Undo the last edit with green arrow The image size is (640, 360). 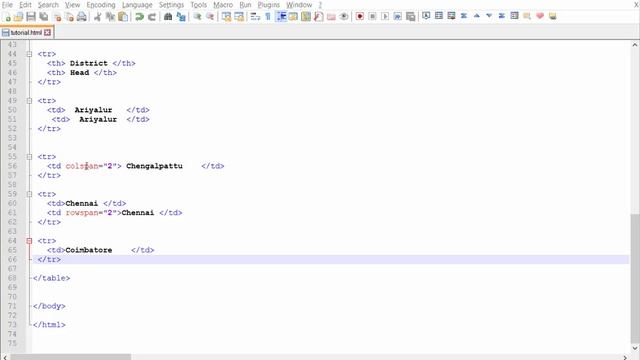coord(139,17)
